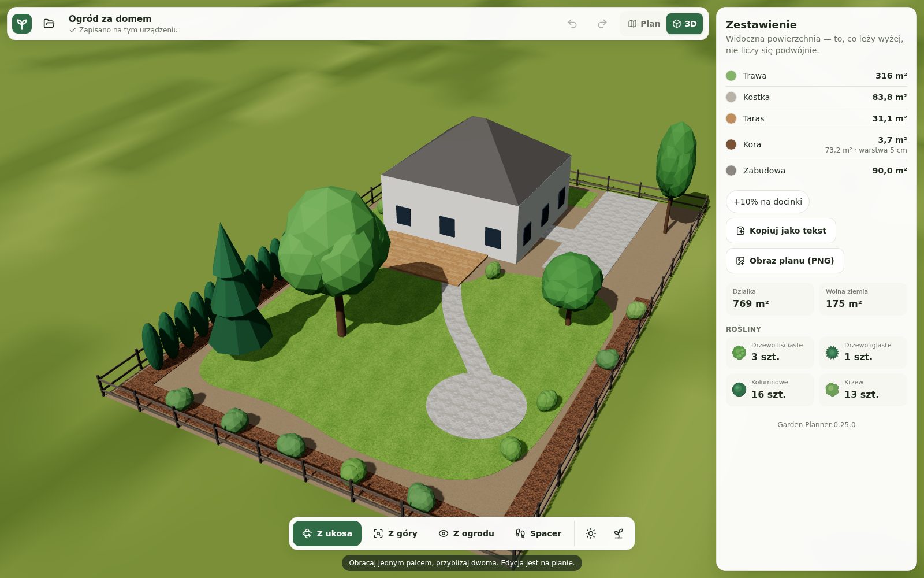
Task: Start the Spacer walk mode
Action: tap(538, 533)
